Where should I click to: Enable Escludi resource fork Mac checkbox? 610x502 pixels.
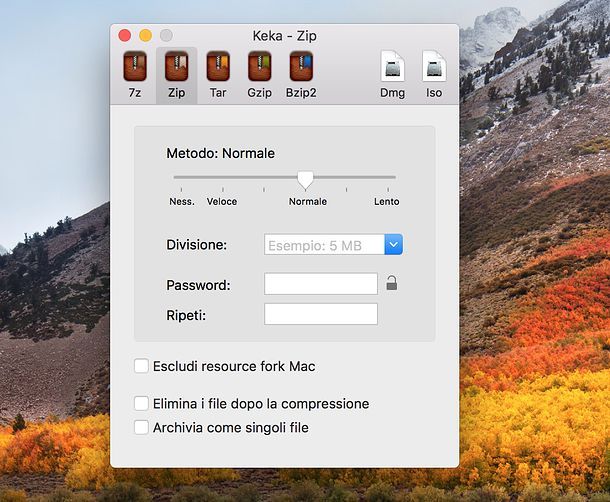point(141,366)
